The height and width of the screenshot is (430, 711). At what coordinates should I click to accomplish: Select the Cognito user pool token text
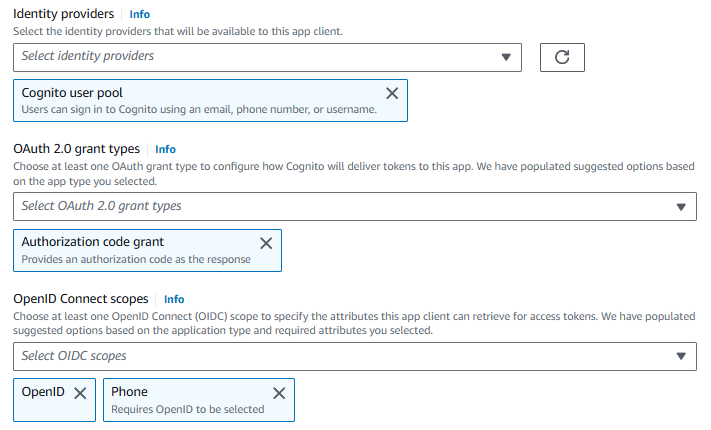click(72, 93)
